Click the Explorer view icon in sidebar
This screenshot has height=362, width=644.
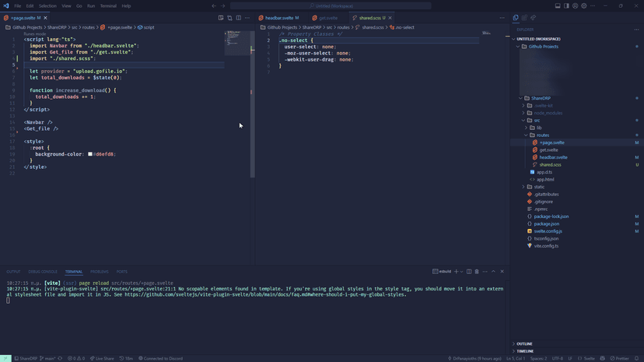click(516, 17)
